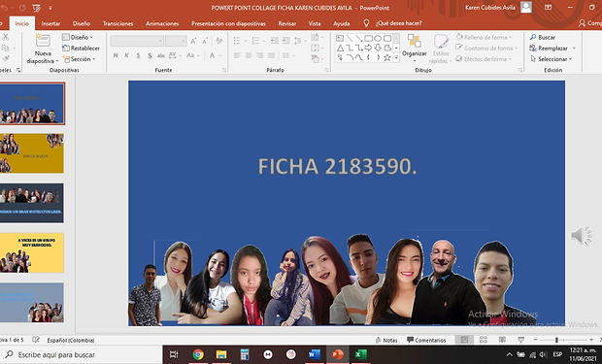Open the Notas pane
602x364 pixels.
pos(386,340)
